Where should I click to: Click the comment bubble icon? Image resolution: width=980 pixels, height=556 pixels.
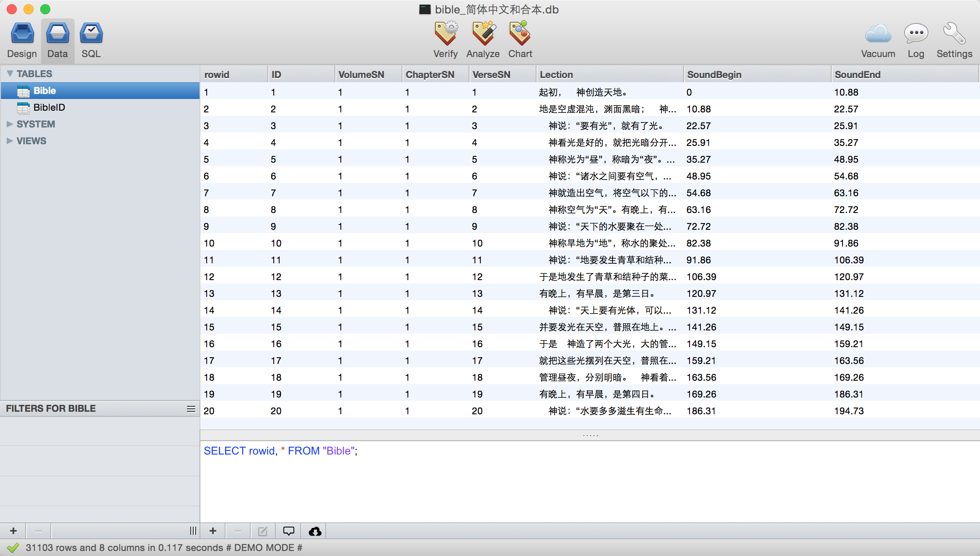tap(288, 531)
